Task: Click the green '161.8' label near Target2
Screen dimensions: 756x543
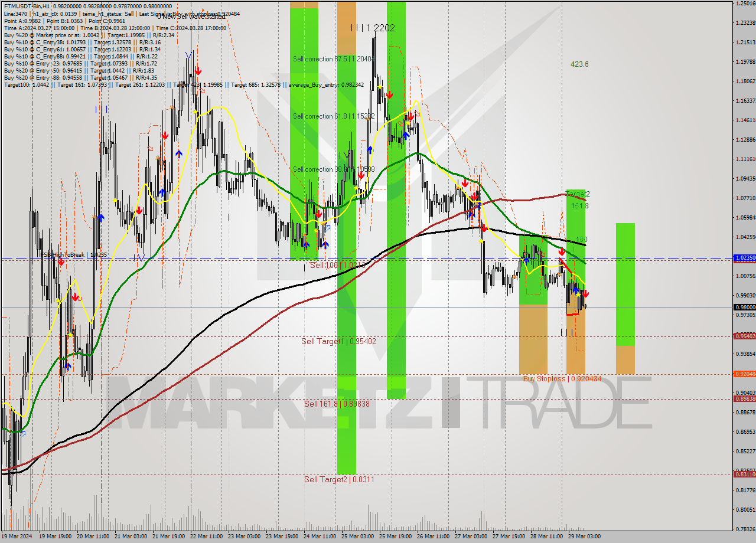Action: pos(579,206)
